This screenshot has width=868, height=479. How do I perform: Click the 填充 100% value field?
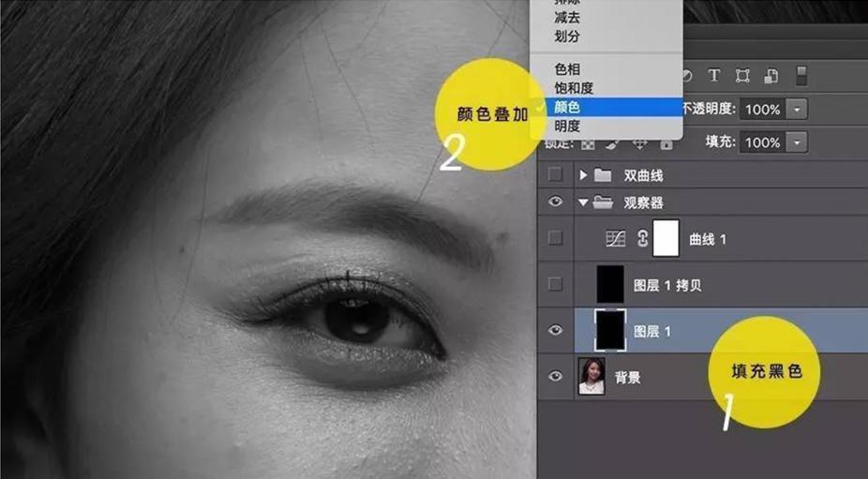[x=763, y=142]
